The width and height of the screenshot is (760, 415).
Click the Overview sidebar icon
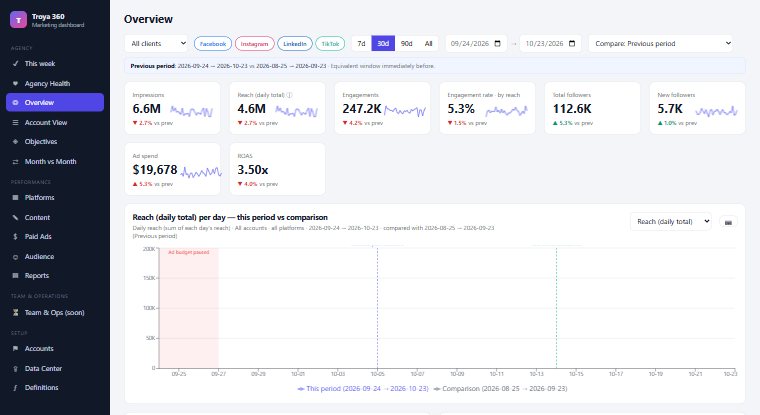pyautogui.click(x=16, y=103)
